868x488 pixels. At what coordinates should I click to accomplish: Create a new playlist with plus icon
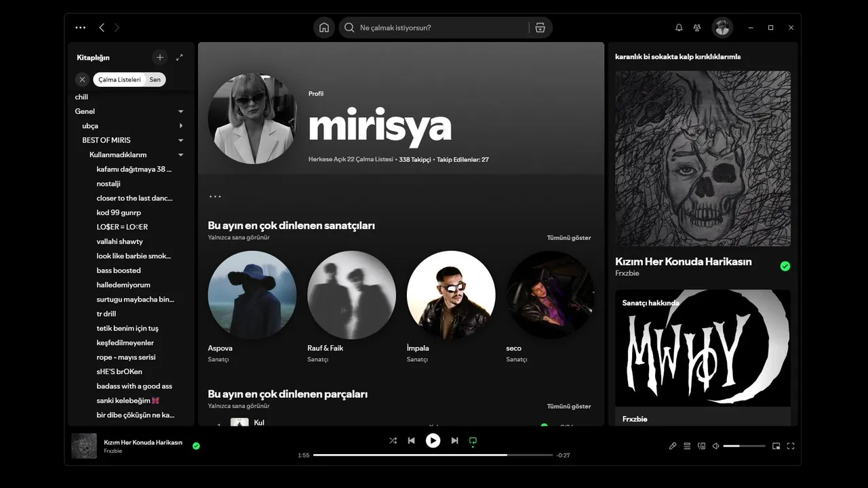pyautogui.click(x=160, y=58)
